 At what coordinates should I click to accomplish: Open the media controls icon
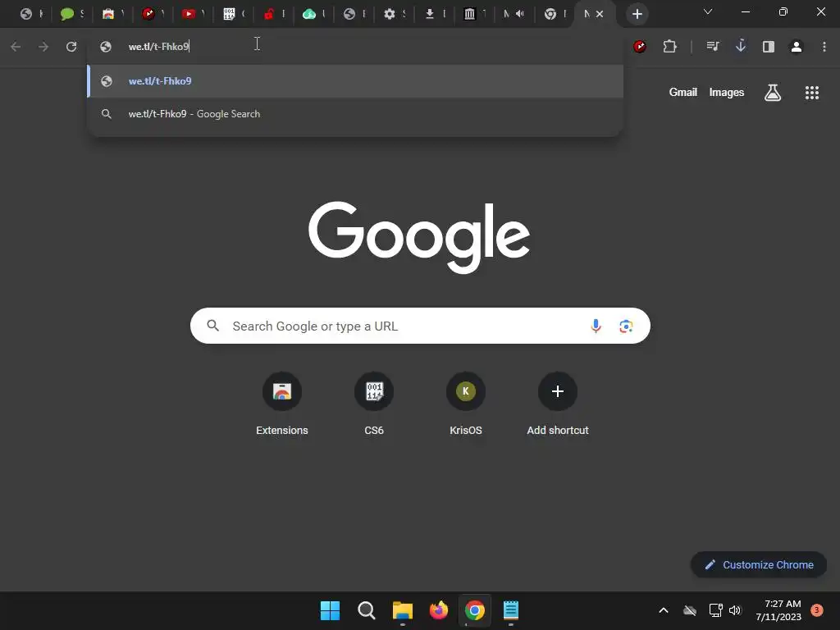[x=713, y=47]
